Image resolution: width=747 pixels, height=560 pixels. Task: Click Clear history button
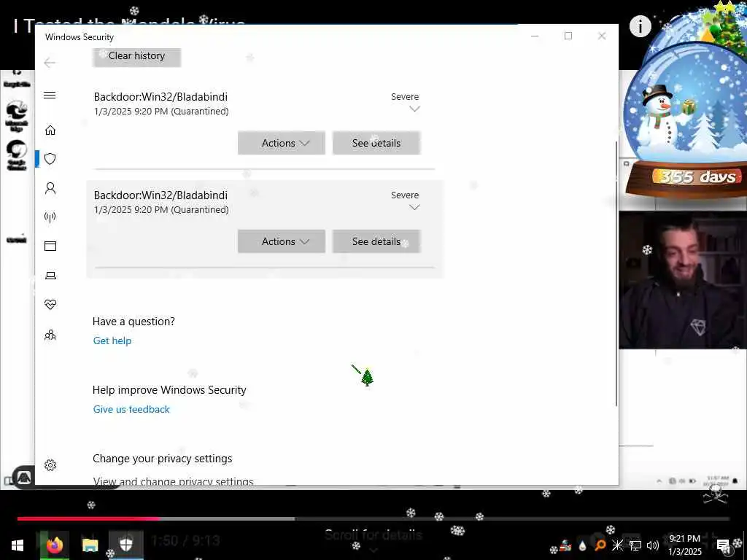tap(136, 57)
